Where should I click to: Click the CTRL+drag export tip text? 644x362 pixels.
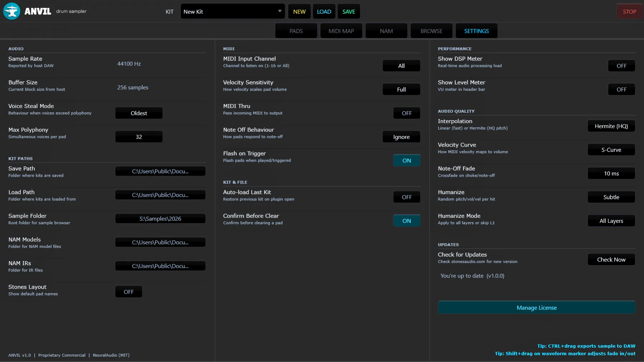586,346
